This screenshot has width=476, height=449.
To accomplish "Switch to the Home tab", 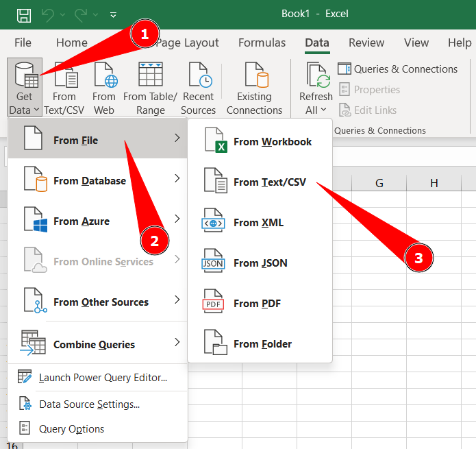I will click(72, 43).
